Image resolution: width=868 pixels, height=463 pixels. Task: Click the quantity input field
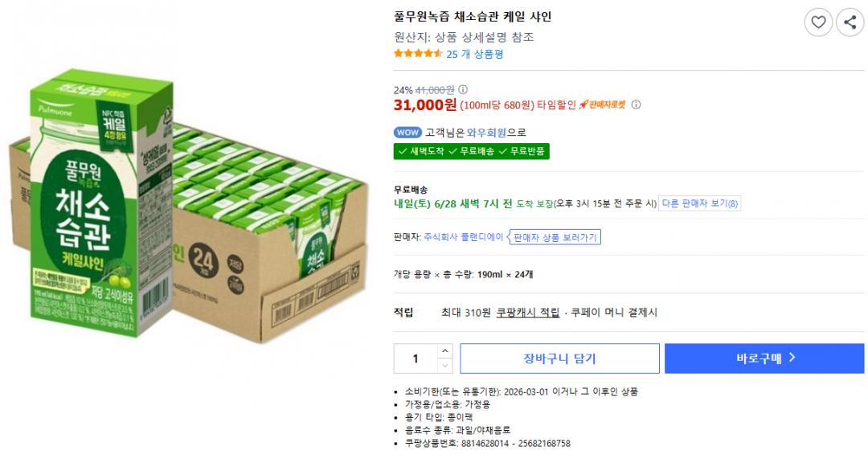[x=416, y=359]
